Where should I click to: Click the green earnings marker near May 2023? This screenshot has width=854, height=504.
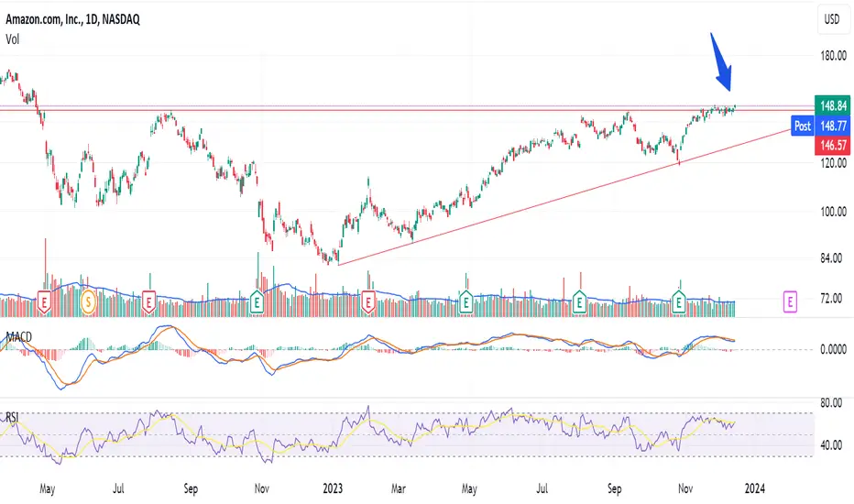465,301
